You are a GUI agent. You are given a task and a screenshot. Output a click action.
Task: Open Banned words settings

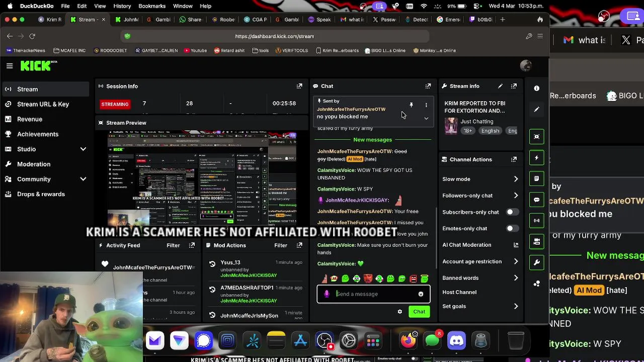coord(480,278)
